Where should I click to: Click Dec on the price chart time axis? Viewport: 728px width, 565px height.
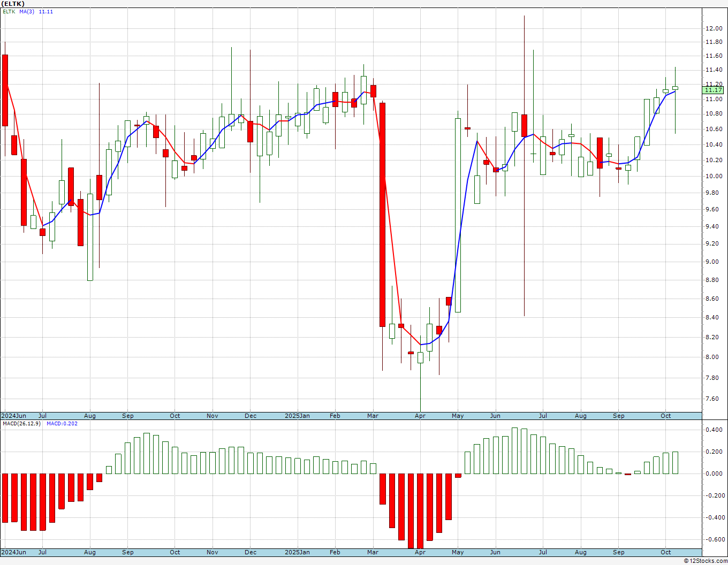251,416
